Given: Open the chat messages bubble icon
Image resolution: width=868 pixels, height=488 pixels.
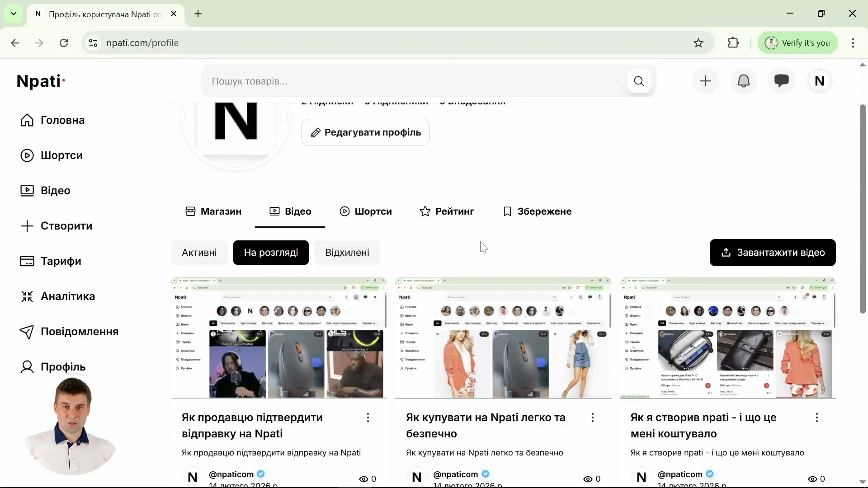Looking at the screenshot, I should click(782, 81).
